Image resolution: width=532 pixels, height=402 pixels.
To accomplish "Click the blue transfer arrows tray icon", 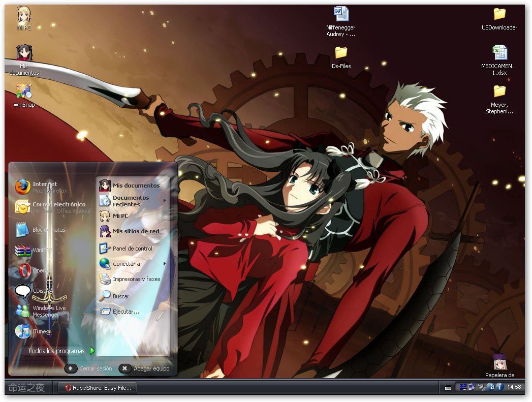I will [463, 387].
